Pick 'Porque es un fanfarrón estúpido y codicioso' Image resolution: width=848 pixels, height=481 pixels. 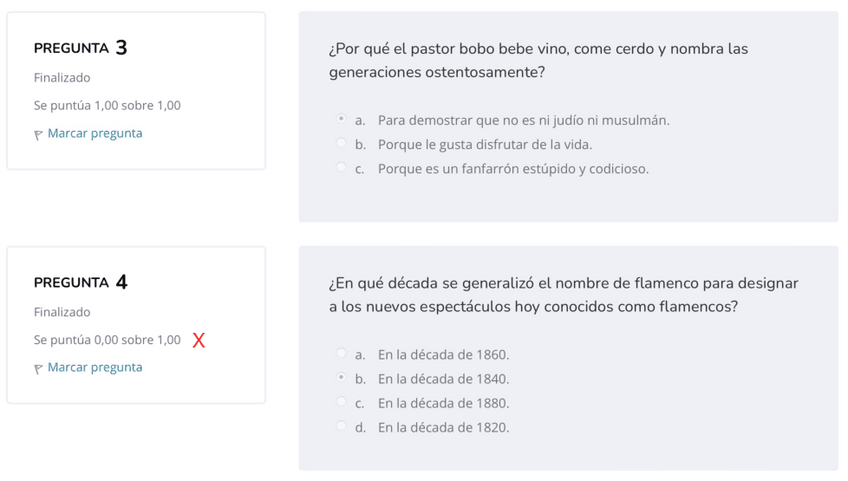[x=341, y=168]
